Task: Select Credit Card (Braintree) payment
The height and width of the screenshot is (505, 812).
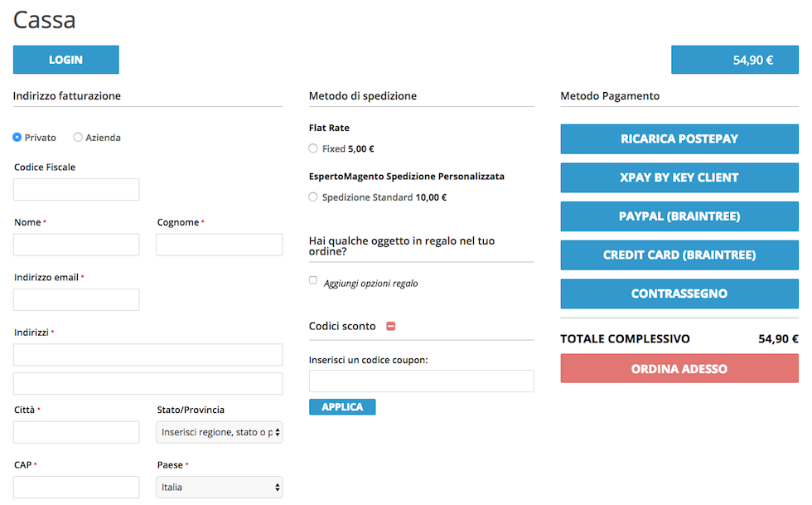Action: (x=679, y=255)
